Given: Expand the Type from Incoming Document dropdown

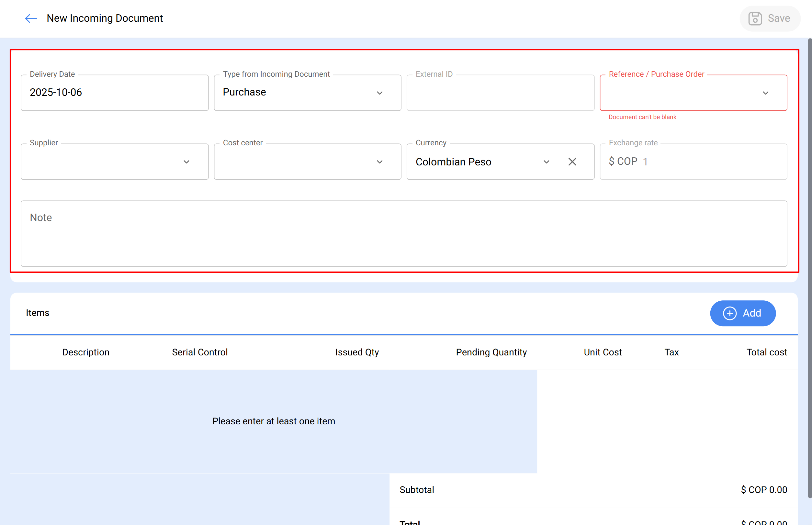Looking at the screenshot, I should (379, 93).
